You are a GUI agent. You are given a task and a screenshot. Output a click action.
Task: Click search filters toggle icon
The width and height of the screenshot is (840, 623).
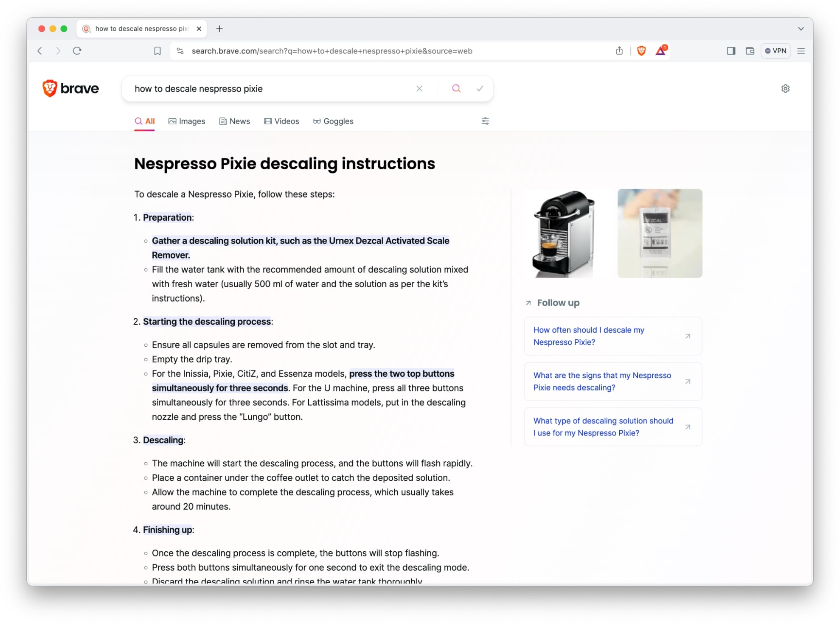(x=486, y=121)
